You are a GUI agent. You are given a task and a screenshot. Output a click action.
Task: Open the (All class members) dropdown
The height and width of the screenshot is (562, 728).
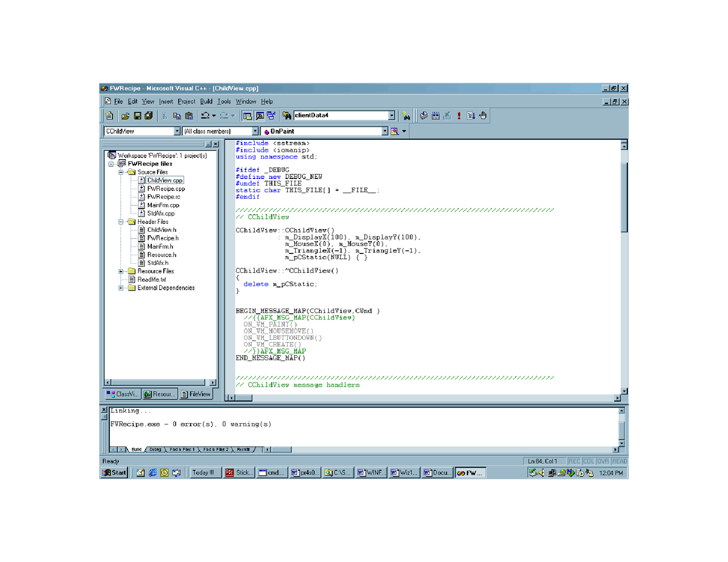pos(256,131)
